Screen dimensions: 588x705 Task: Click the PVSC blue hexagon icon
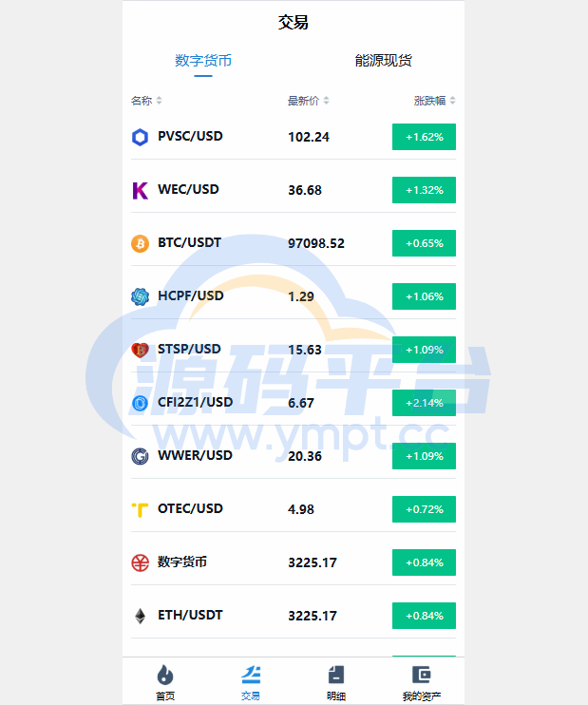pos(140,137)
